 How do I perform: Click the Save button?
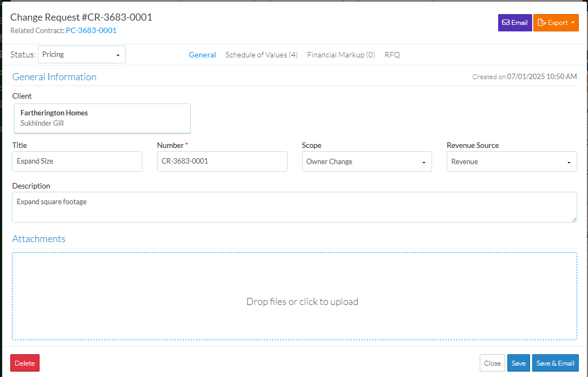coord(519,363)
